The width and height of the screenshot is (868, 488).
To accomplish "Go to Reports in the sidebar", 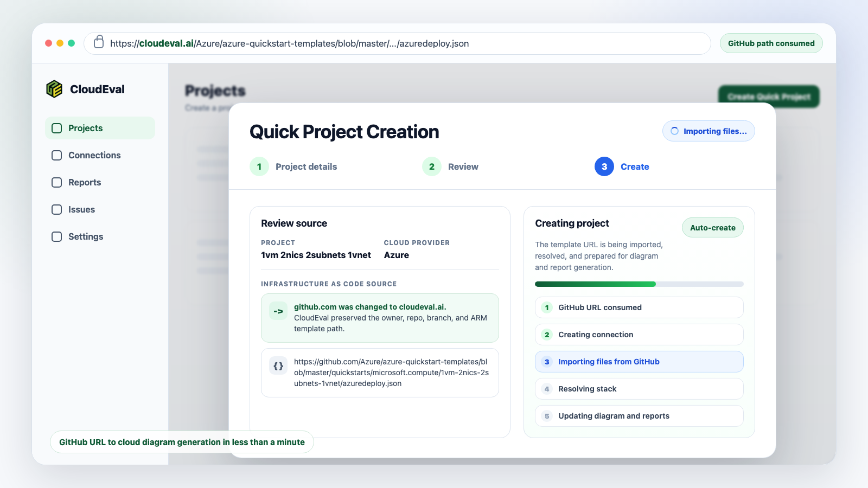I will click(x=100, y=182).
